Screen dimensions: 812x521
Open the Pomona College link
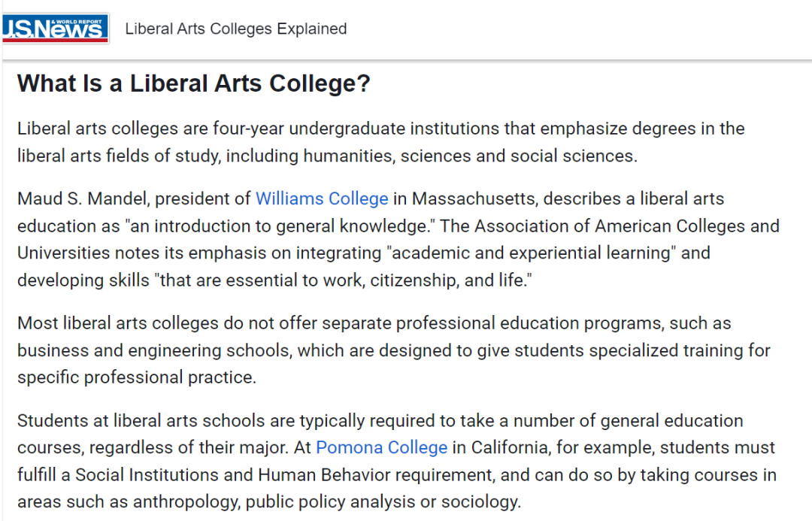382,447
